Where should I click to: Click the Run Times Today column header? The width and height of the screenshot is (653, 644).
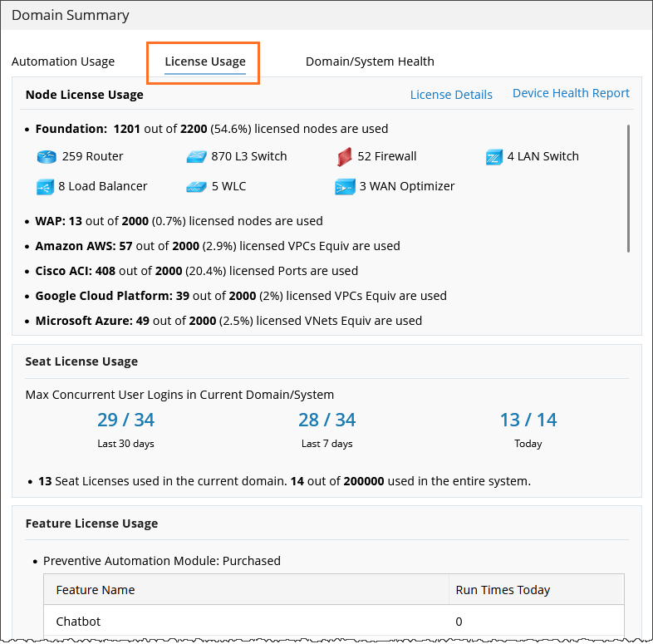(503, 590)
